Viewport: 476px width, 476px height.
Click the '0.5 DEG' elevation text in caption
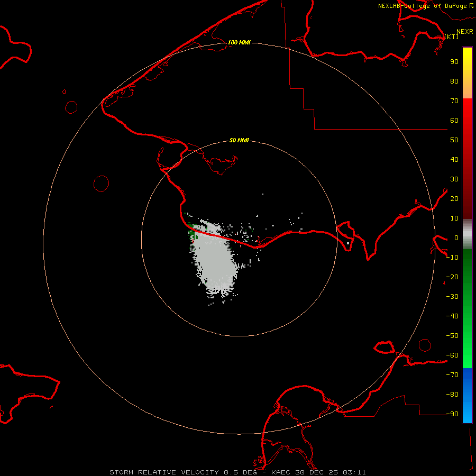(240, 472)
